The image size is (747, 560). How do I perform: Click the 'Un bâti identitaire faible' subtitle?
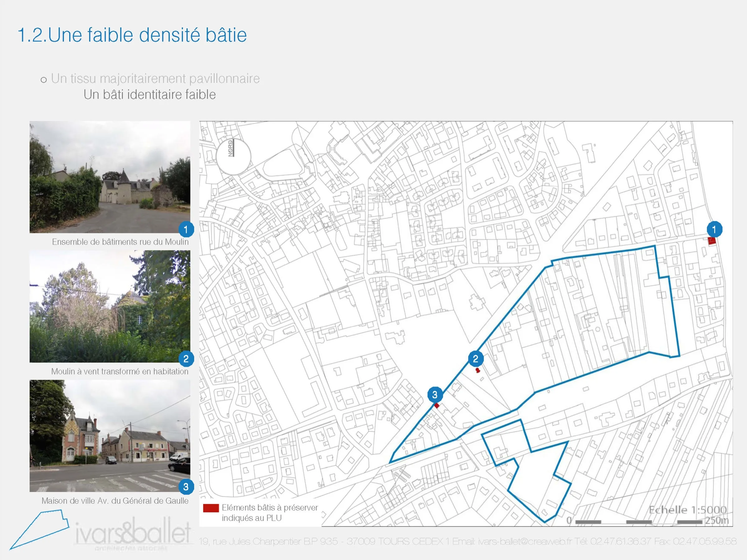click(x=150, y=95)
